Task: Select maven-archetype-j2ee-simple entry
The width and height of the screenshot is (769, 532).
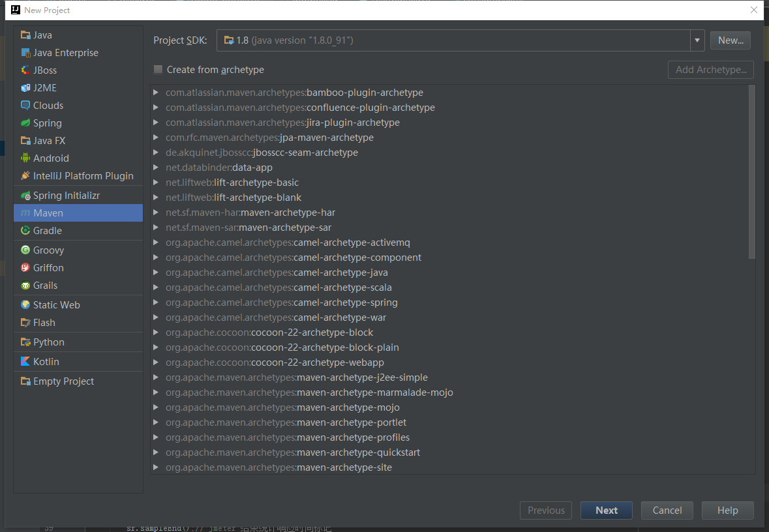Action: (297, 377)
